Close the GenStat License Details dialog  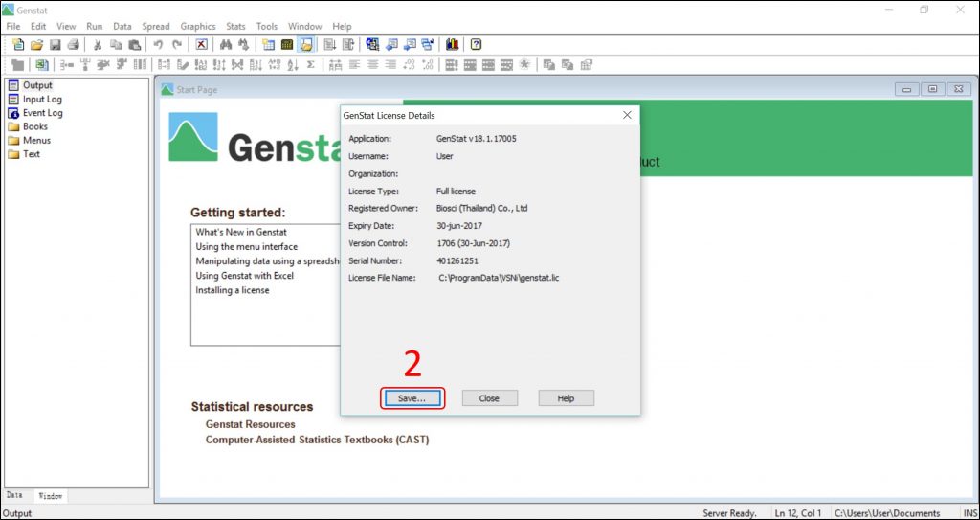(x=627, y=115)
